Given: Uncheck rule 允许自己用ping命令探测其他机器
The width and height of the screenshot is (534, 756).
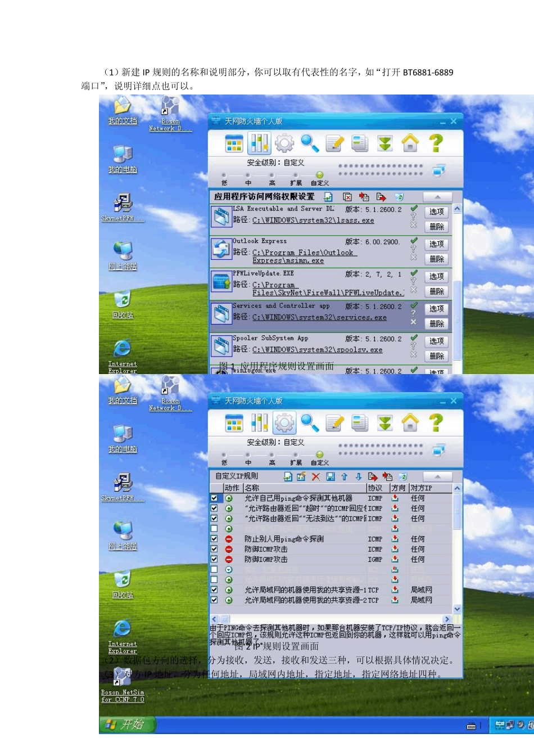Looking at the screenshot, I should click(214, 498).
